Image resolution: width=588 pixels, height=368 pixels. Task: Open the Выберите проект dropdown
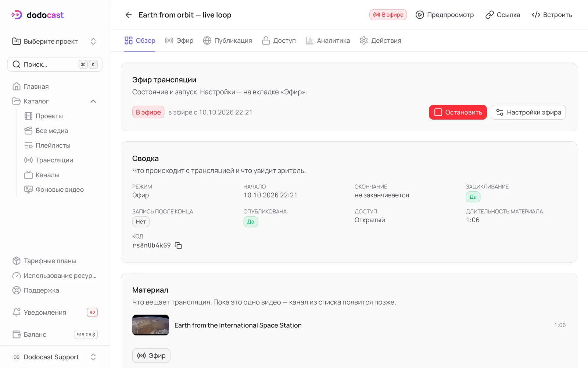(x=55, y=41)
